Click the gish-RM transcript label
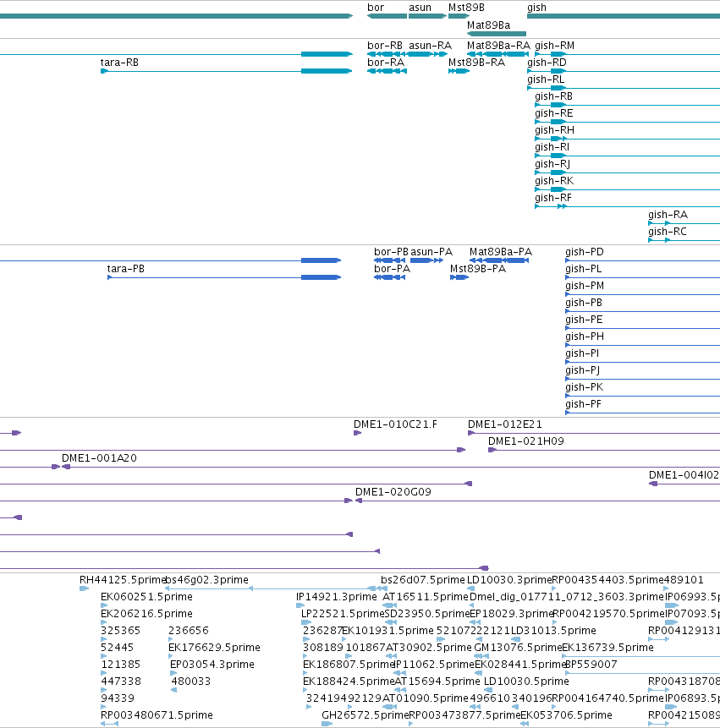 555,46
